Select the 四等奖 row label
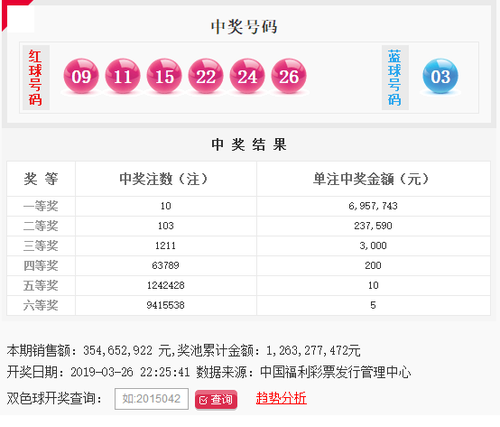The image size is (500, 427). point(41,266)
